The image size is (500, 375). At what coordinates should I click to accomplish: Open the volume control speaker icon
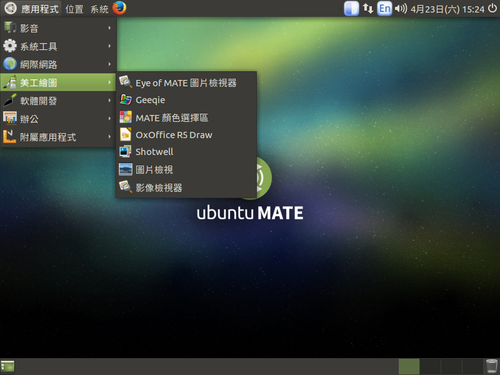tap(401, 9)
